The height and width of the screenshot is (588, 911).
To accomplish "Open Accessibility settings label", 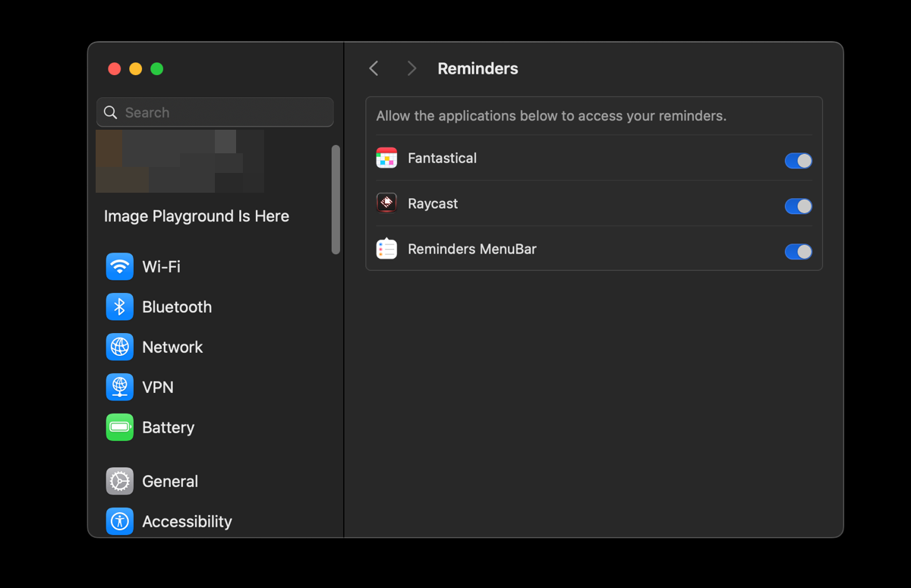I will click(x=187, y=522).
